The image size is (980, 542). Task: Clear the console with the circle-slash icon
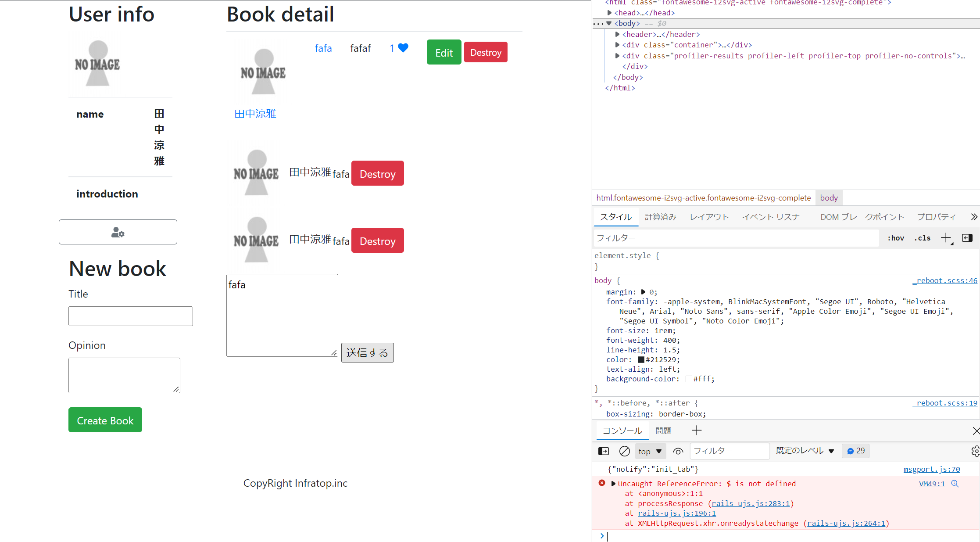[624, 451]
